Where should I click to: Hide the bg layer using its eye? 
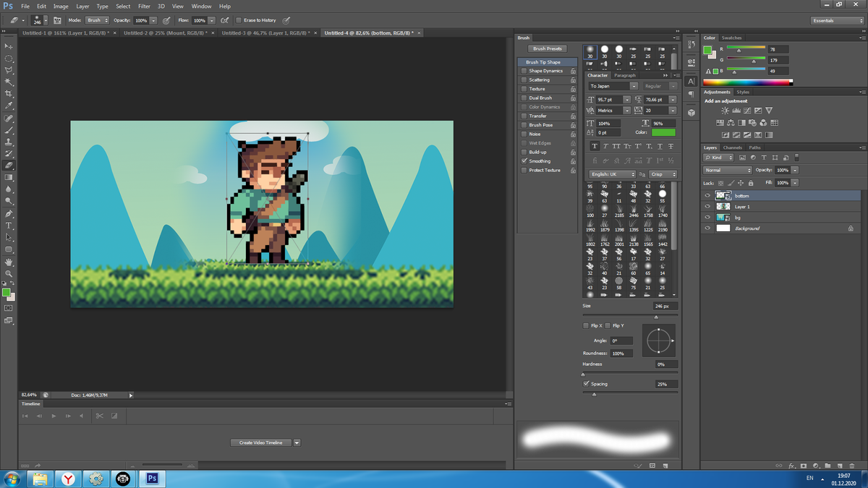tap(707, 218)
